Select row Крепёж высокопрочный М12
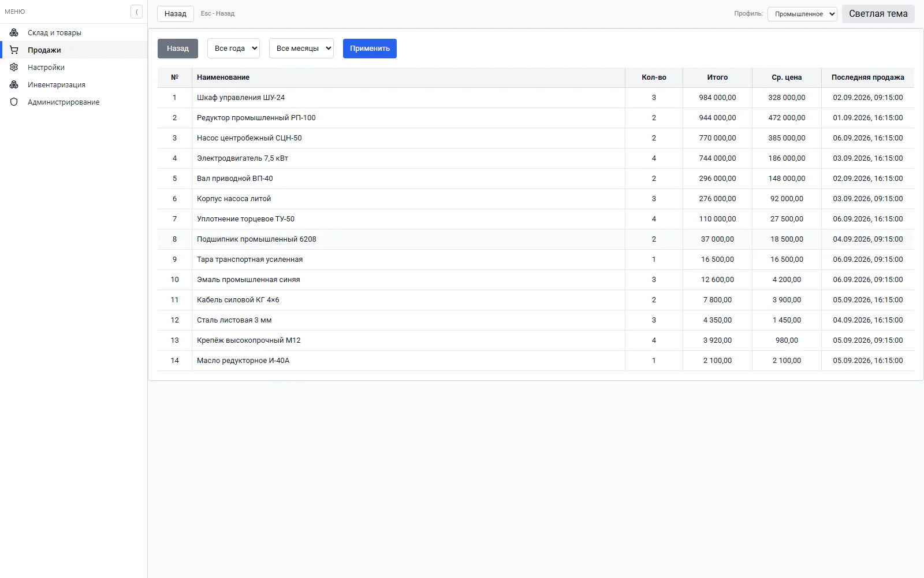This screenshot has height=578, width=924. pos(536,340)
